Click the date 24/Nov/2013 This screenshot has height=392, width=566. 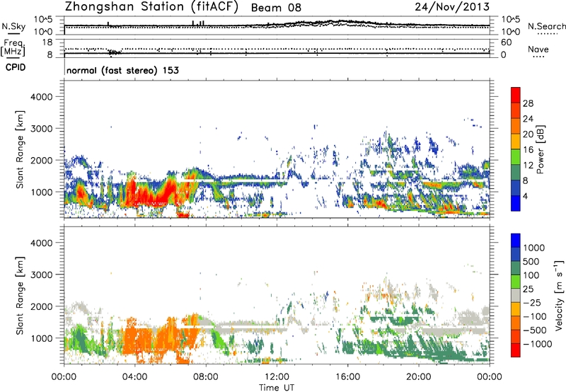tap(452, 7)
